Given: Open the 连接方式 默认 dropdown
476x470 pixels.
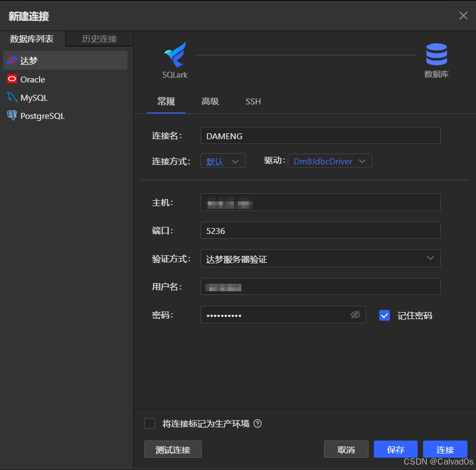Looking at the screenshot, I should point(223,161).
